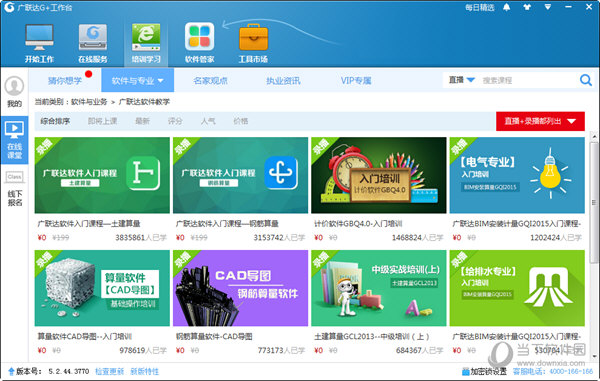600x381 pixels.
Task: Click the version upgrade arrow icon
Action: pyautogui.click(x=11, y=371)
